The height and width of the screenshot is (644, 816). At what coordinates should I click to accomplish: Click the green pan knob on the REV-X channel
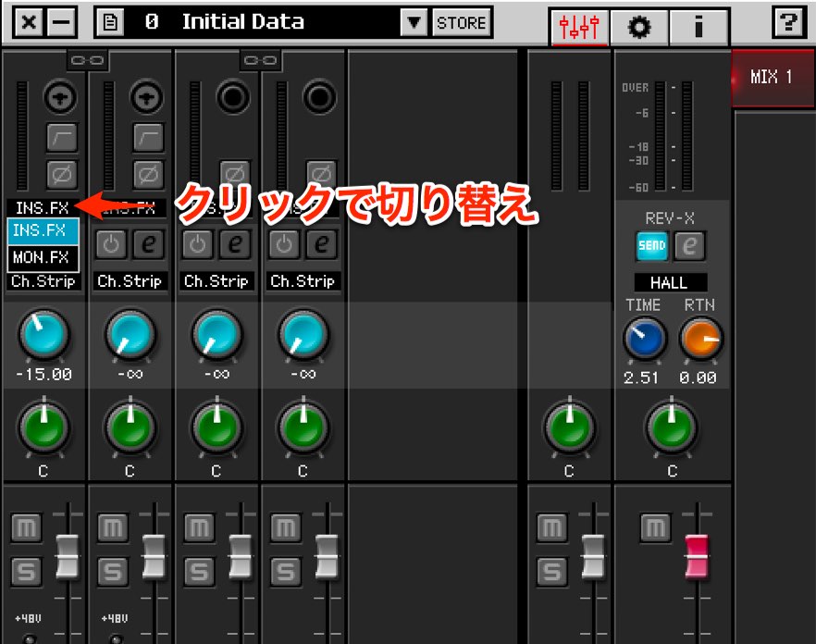pyautogui.click(x=672, y=427)
